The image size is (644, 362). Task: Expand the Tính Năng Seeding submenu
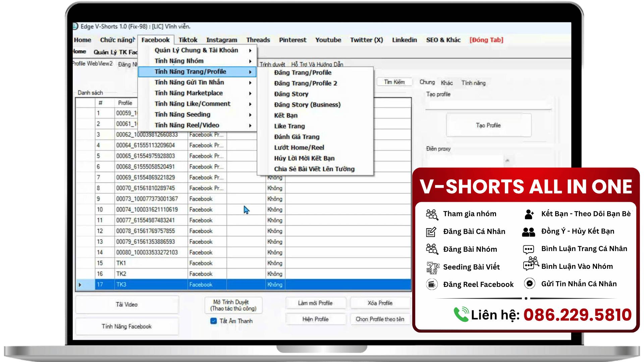coord(197,115)
